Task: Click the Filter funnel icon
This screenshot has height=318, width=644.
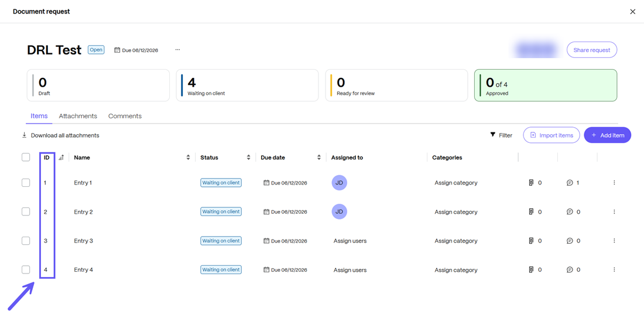Action: pyautogui.click(x=493, y=135)
